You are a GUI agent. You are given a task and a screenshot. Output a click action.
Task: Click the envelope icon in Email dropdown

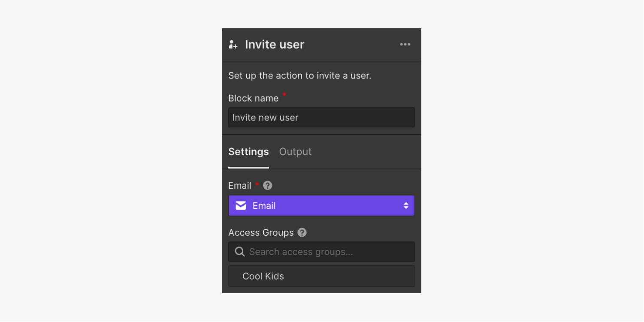click(241, 206)
